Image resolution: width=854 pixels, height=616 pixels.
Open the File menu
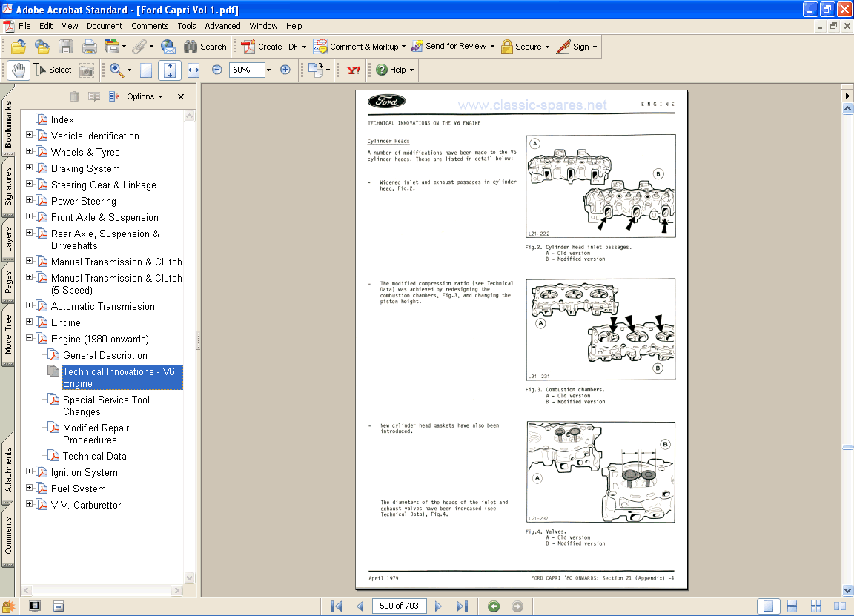point(24,26)
